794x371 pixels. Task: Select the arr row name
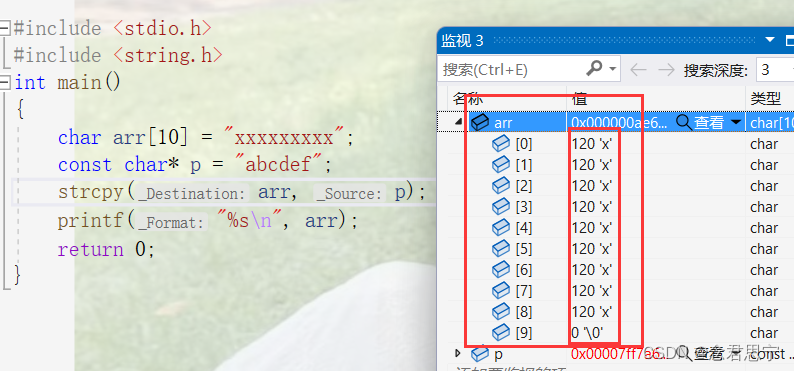point(503,122)
